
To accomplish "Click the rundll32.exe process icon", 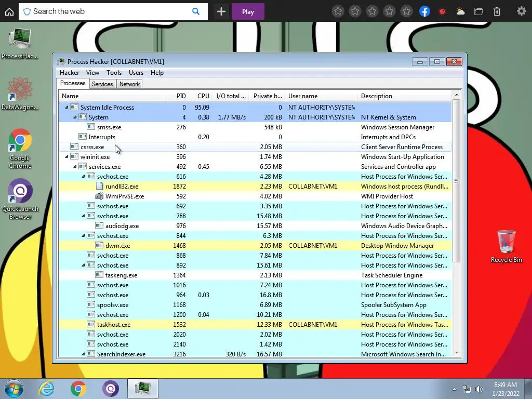I will [99, 187].
